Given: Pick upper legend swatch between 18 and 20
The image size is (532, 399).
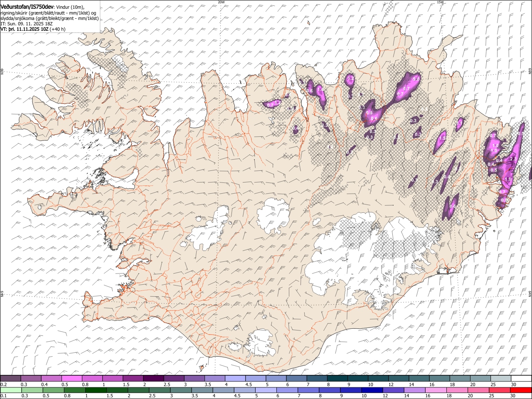Looking at the screenshot, I should coord(460,379).
